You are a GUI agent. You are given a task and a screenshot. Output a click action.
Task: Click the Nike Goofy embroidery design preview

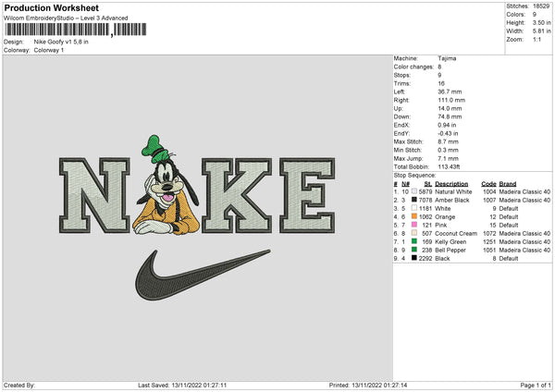pyautogui.click(x=197, y=218)
